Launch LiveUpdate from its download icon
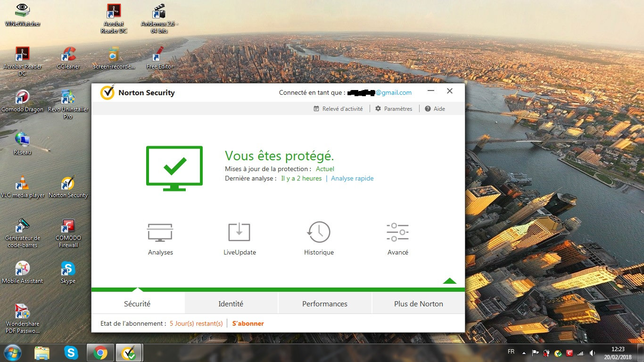The image size is (644, 362). (239, 232)
